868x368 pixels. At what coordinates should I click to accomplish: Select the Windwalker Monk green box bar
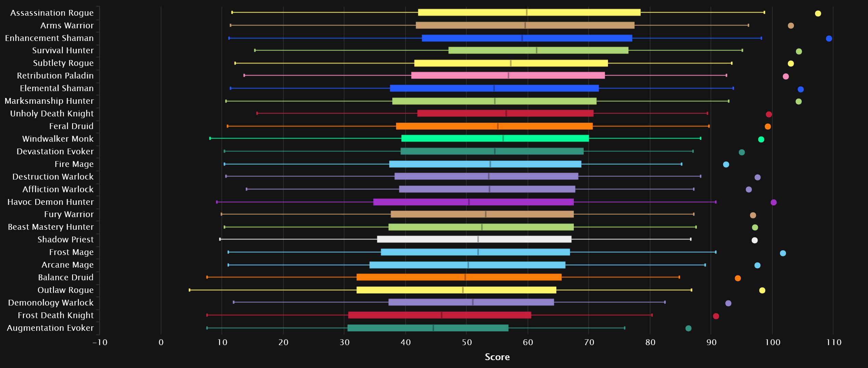[495, 138]
